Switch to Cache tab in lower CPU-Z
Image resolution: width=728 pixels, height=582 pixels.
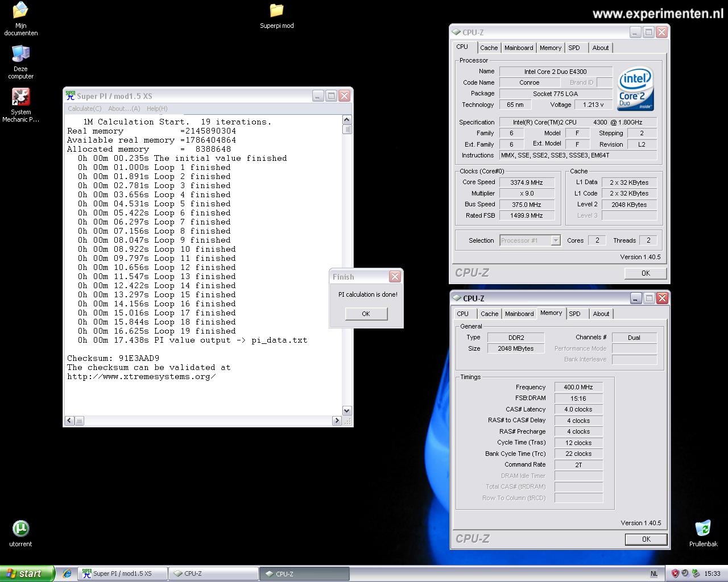click(x=489, y=314)
